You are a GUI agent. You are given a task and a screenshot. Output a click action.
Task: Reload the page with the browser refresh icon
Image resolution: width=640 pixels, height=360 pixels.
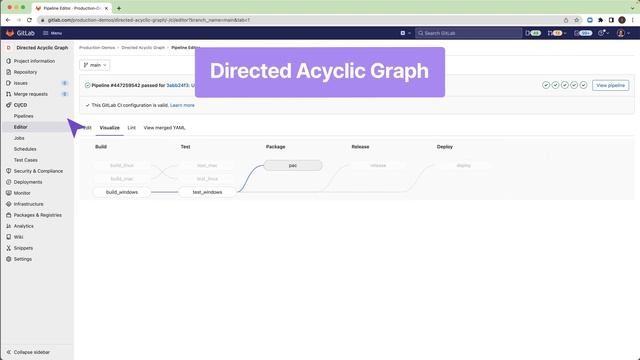pos(29,20)
